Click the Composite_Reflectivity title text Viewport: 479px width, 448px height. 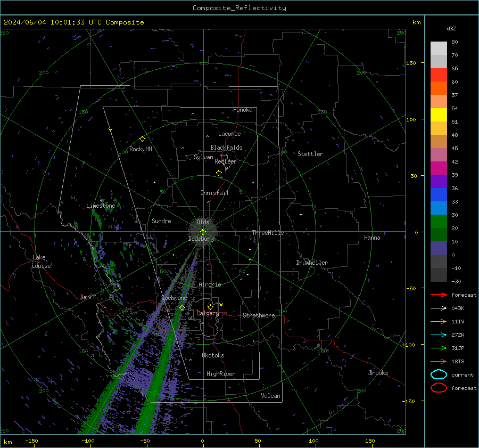[240, 8]
